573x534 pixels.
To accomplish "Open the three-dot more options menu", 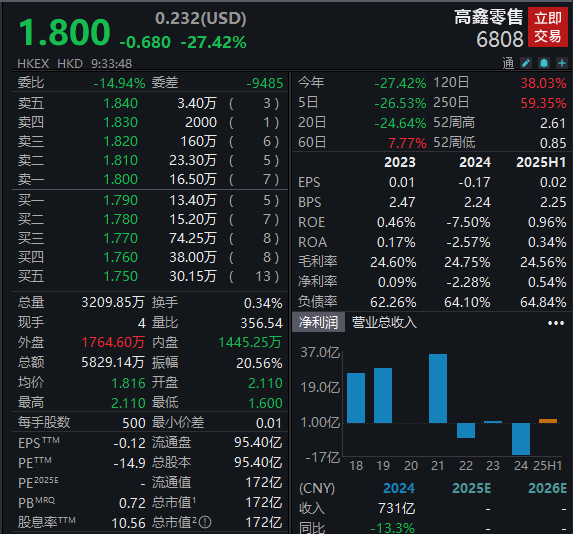I will pyautogui.click(x=556, y=323).
